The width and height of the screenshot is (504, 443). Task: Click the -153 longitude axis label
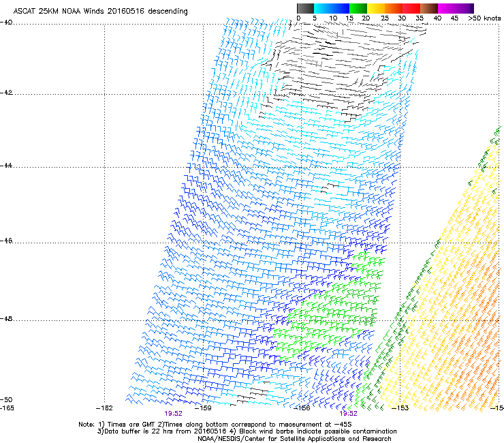point(400,408)
